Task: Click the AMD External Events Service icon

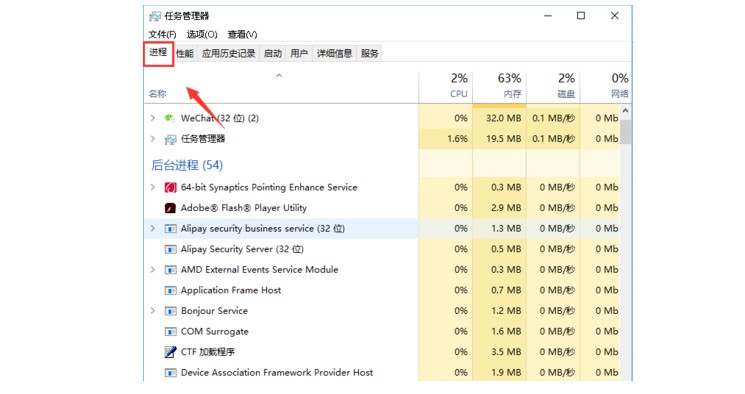Action: pyautogui.click(x=170, y=270)
